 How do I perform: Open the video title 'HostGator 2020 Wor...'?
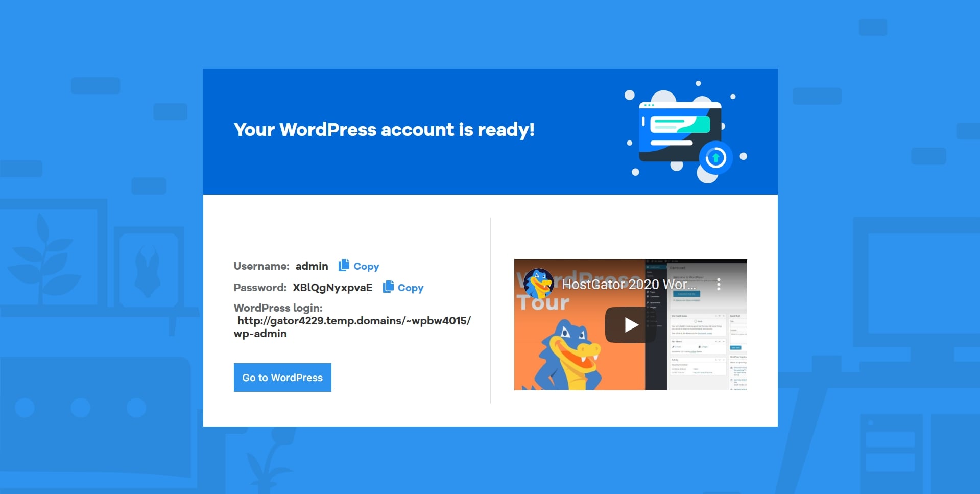[629, 284]
